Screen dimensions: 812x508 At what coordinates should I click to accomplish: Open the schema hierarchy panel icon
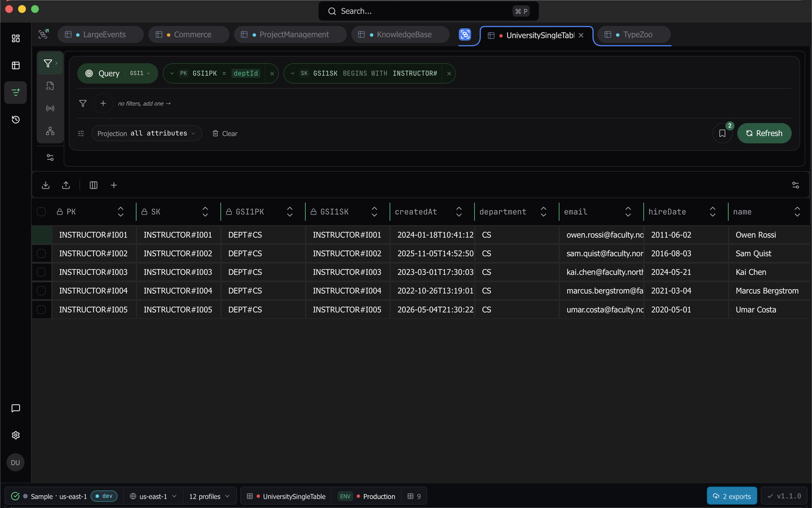[x=50, y=131]
